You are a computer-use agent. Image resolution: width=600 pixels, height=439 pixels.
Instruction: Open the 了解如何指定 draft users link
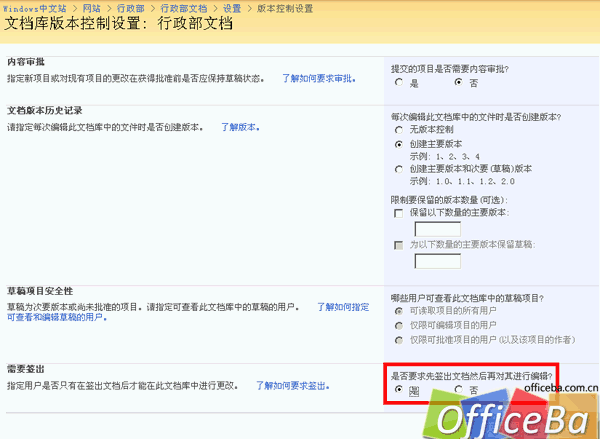point(343,307)
